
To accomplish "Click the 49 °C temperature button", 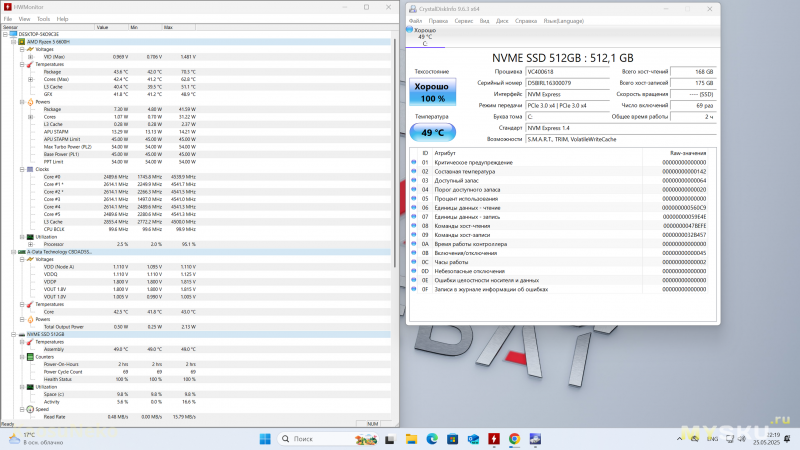I will pos(433,132).
